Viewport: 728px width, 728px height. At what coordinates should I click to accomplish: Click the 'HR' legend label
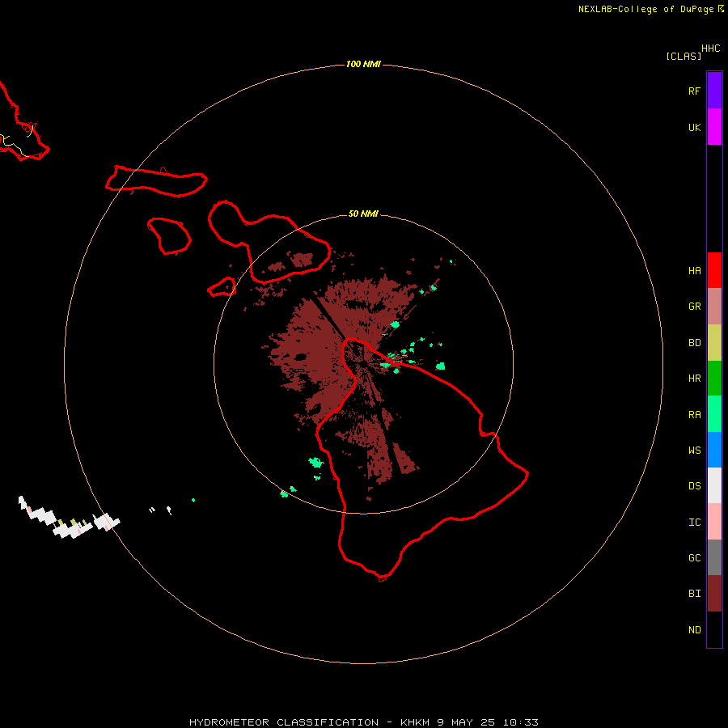[x=694, y=379]
